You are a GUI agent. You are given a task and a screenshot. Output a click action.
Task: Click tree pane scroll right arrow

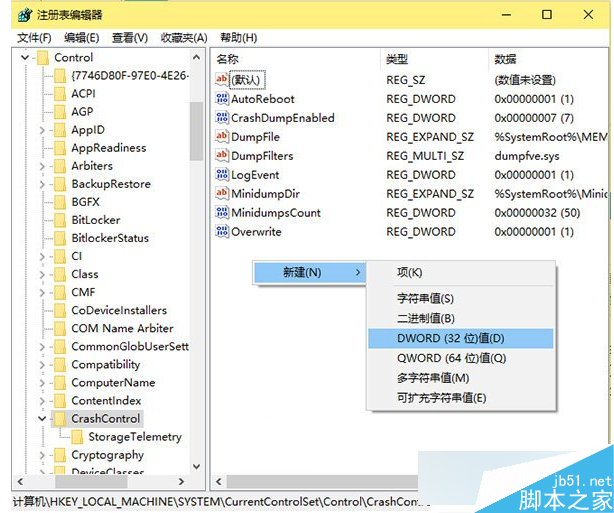click(181, 482)
